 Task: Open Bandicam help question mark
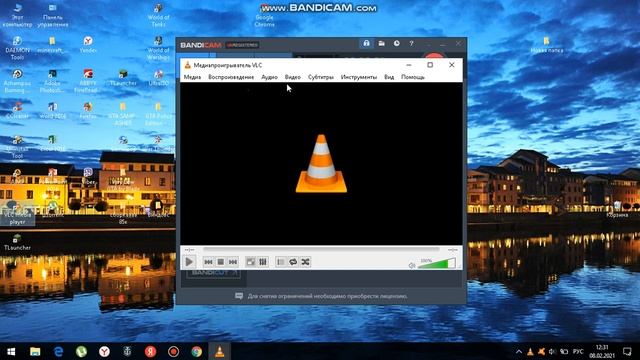tap(411, 43)
